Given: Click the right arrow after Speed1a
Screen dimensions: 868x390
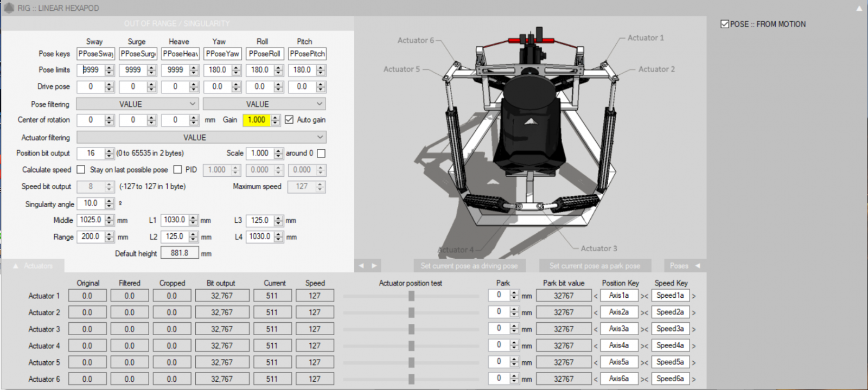Looking at the screenshot, I should (x=693, y=296).
